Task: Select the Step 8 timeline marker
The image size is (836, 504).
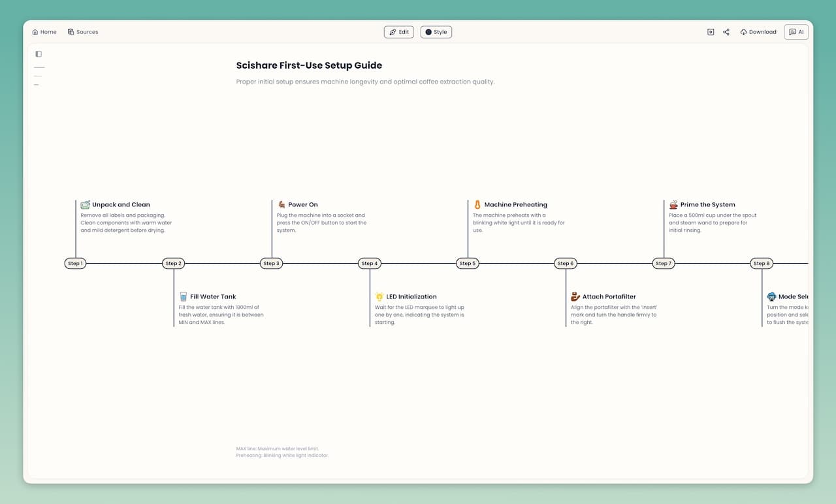Action: (762, 264)
